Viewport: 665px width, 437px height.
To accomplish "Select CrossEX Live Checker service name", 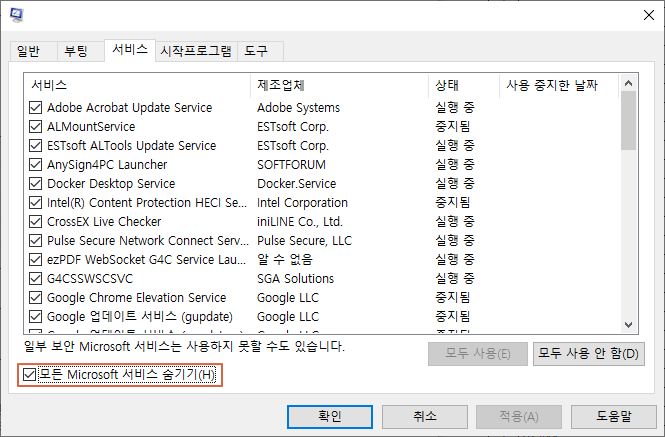I will pyautogui.click(x=104, y=221).
